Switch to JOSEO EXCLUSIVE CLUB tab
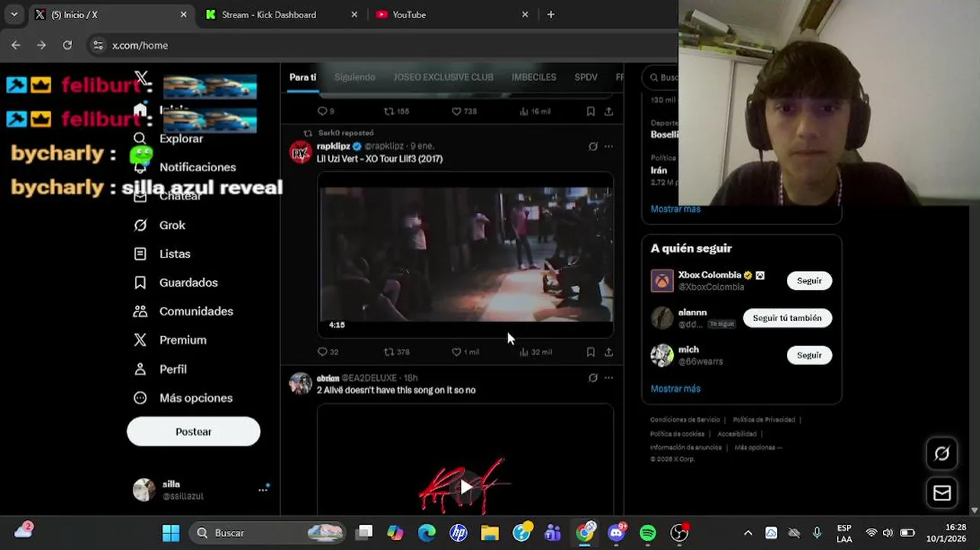980x550 pixels. point(443,77)
